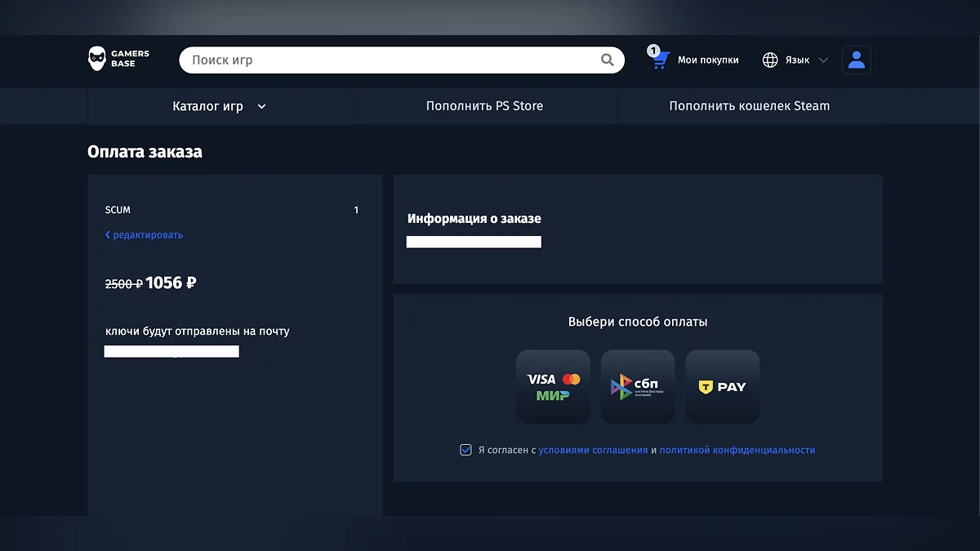This screenshot has width=980, height=551.
Task: Open the user profile icon
Action: [x=856, y=60]
